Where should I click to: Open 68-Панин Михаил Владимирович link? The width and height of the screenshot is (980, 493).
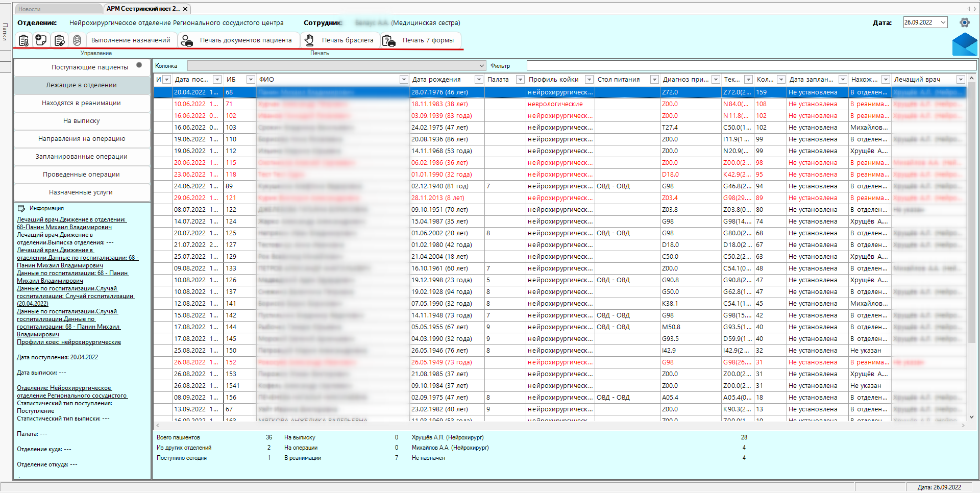point(64,227)
